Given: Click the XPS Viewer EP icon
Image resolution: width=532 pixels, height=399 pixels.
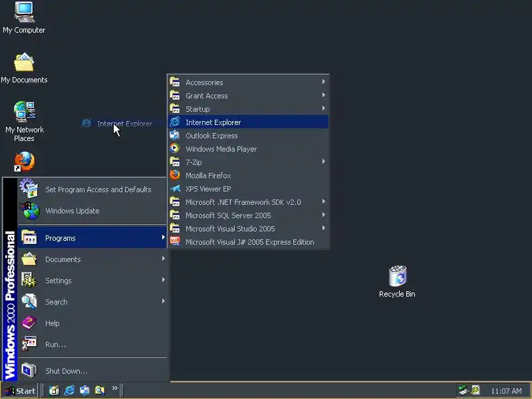Looking at the screenshot, I should [175, 188].
